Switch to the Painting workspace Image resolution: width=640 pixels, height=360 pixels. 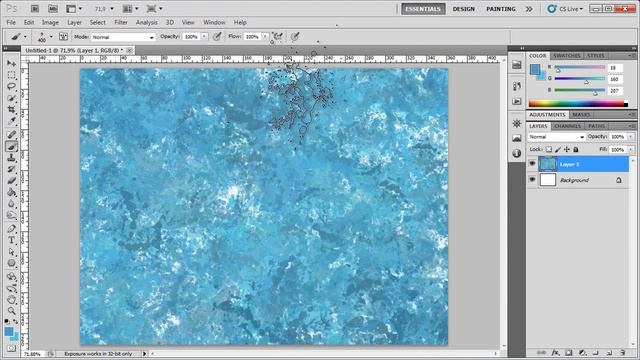(x=501, y=9)
